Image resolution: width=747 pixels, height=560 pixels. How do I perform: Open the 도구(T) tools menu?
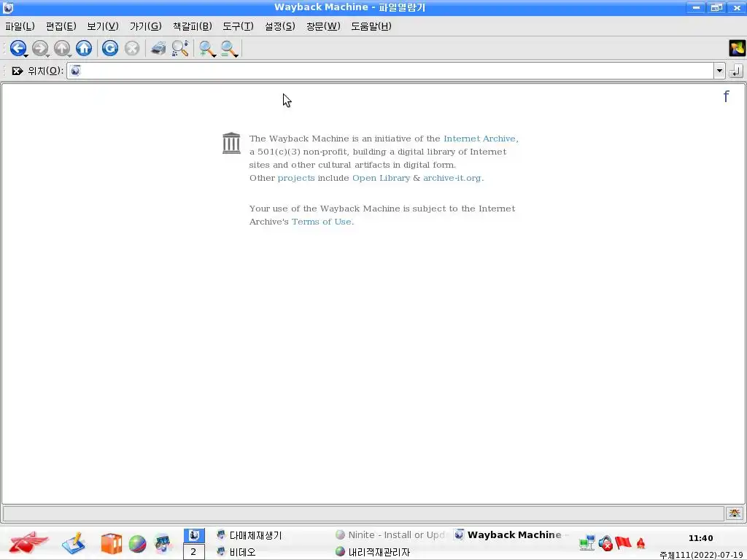(x=238, y=26)
